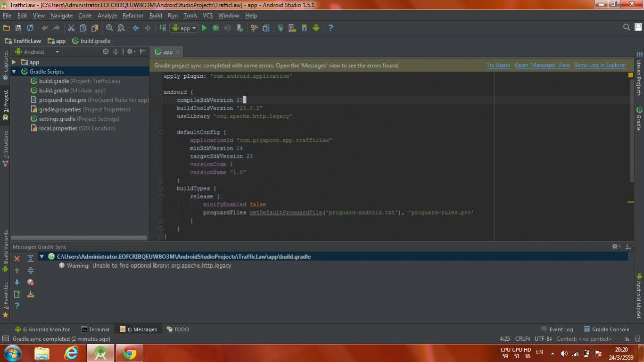This screenshot has width=644, height=362.
Task: Click the Synchronize refresh toolbar icon
Action: tap(30, 28)
